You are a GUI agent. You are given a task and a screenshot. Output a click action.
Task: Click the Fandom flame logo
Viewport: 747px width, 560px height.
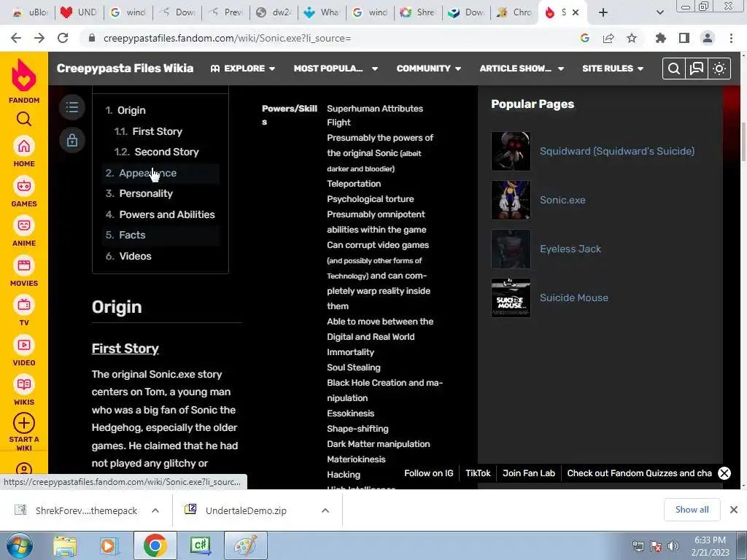point(24,75)
